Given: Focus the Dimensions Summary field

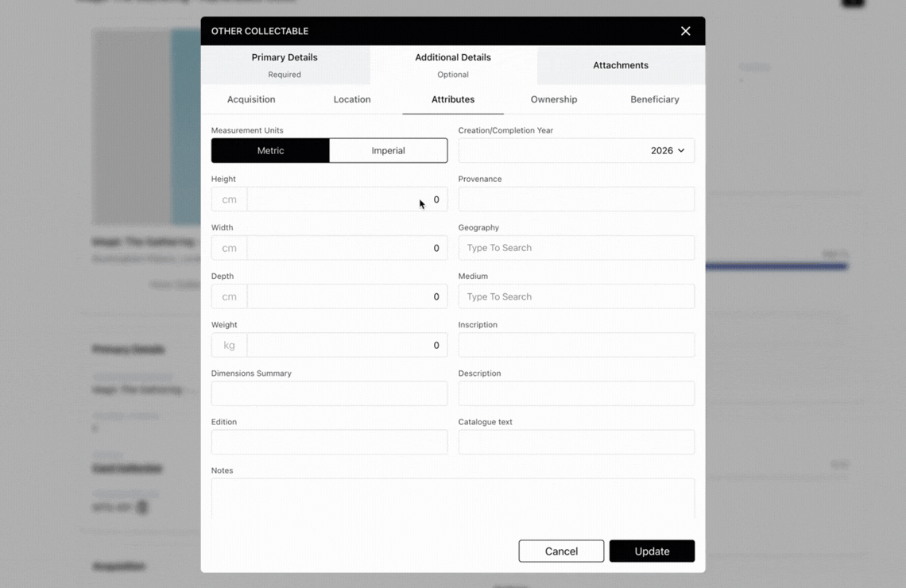Looking at the screenshot, I should pos(329,394).
